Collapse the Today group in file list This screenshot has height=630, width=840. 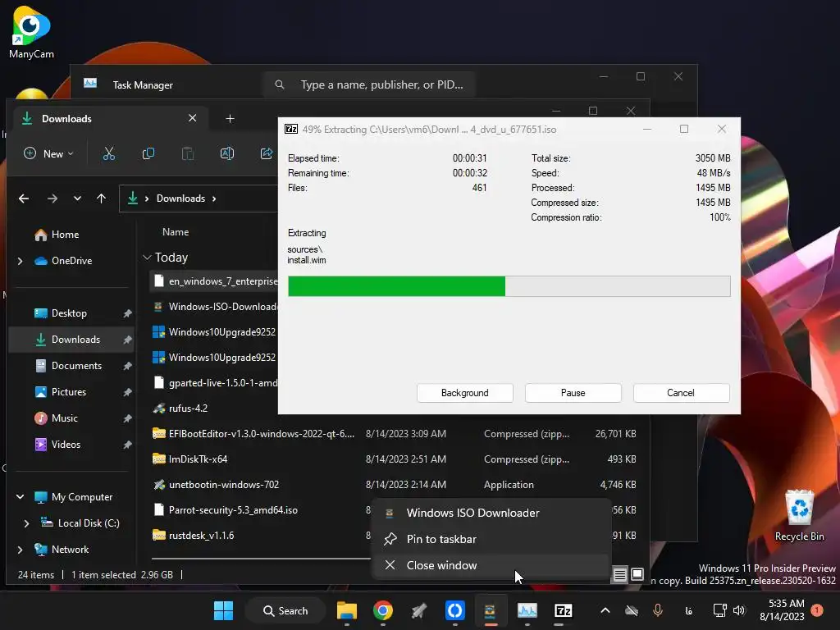(147, 258)
